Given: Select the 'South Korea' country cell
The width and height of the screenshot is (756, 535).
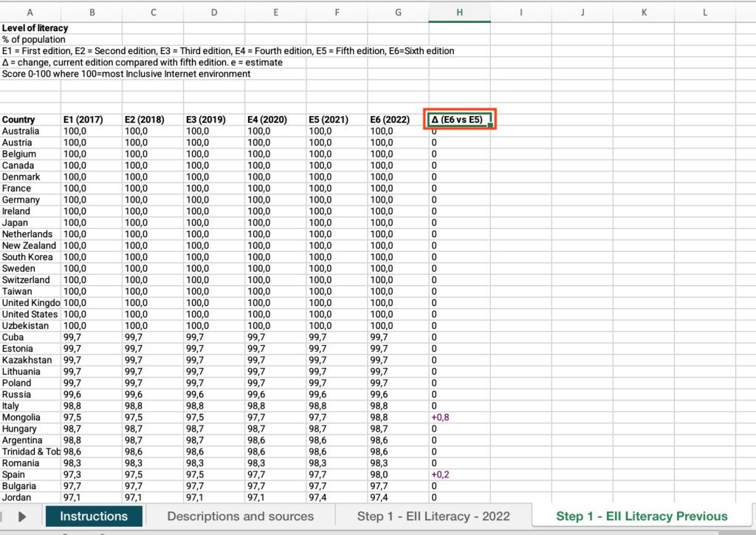Looking at the screenshot, I should (30, 257).
